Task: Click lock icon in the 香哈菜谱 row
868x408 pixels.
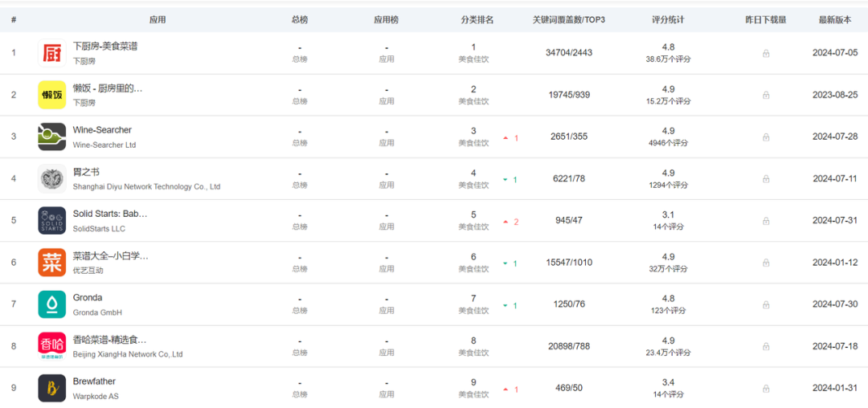Action: pos(766,347)
